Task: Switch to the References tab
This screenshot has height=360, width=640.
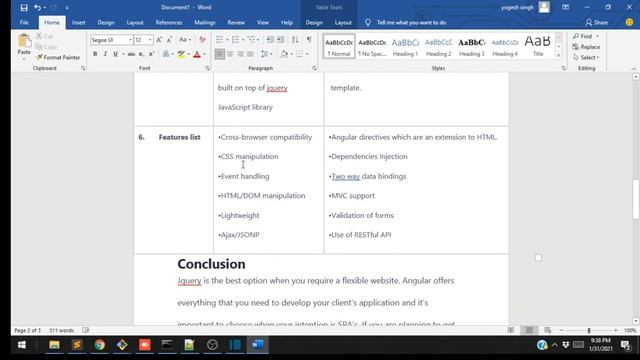Action: (x=169, y=22)
